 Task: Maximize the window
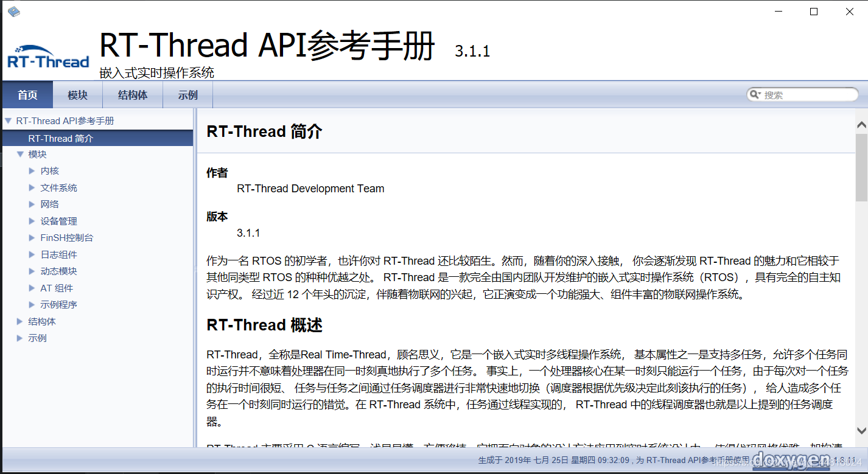click(814, 12)
